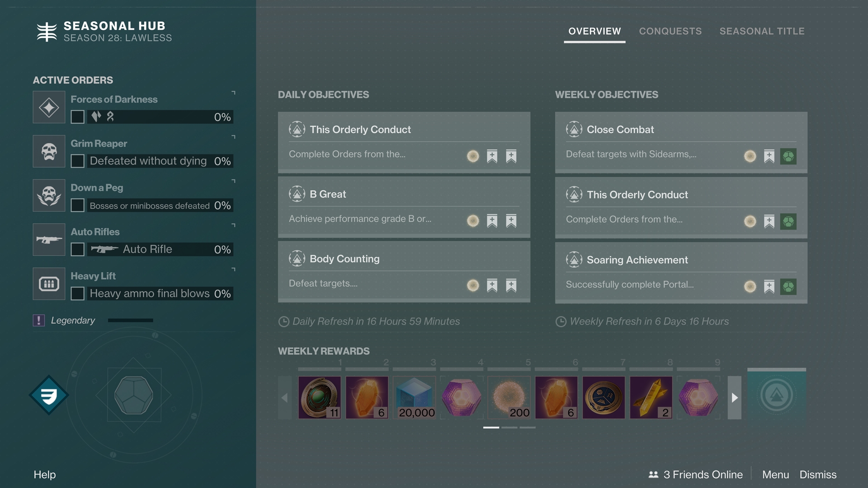The width and height of the screenshot is (868, 488).
Task: Click the Dismiss button
Action: pyautogui.click(x=818, y=474)
